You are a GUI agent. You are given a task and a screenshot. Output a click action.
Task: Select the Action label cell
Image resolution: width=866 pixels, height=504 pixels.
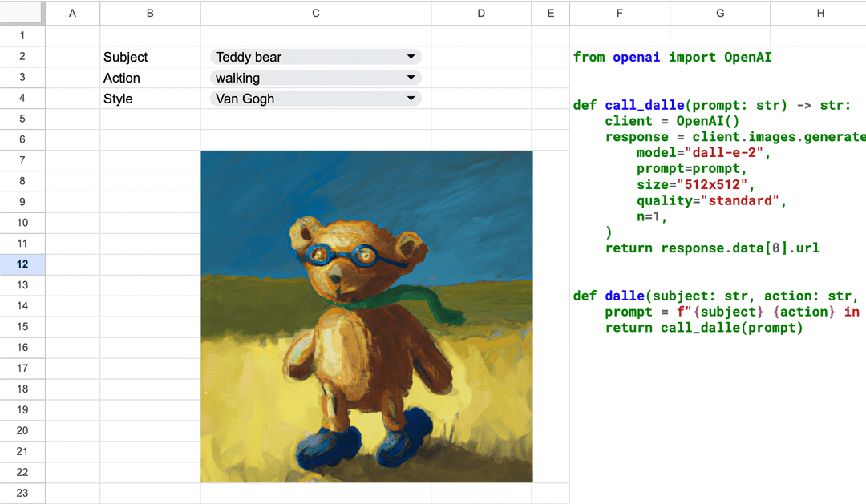(x=150, y=78)
